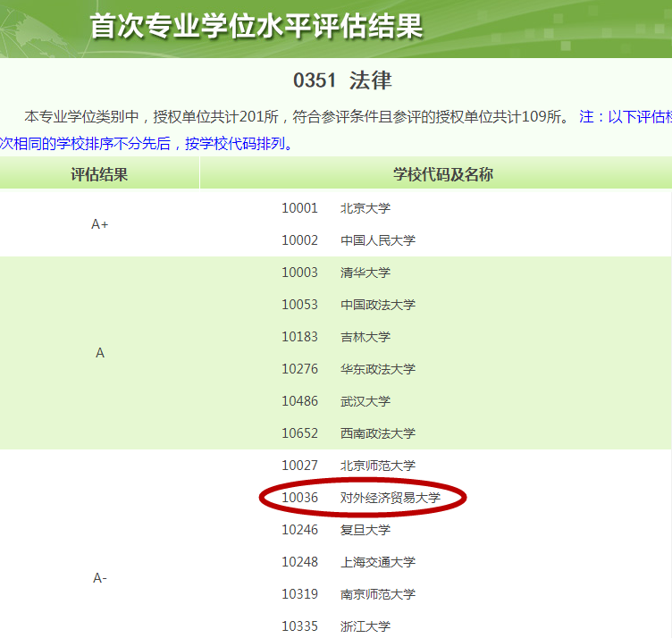This screenshot has height=638, width=672.
Task: Select 华东政法大学 entry
Action: click(378, 369)
